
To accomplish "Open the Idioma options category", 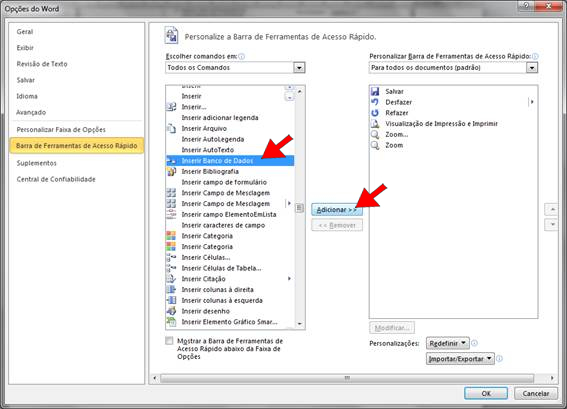I will (x=27, y=96).
